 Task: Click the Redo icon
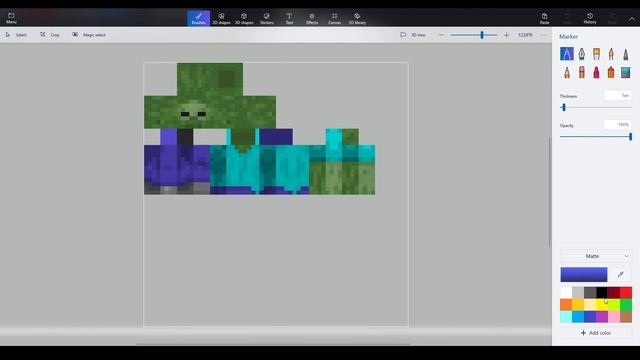coord(612,18)
